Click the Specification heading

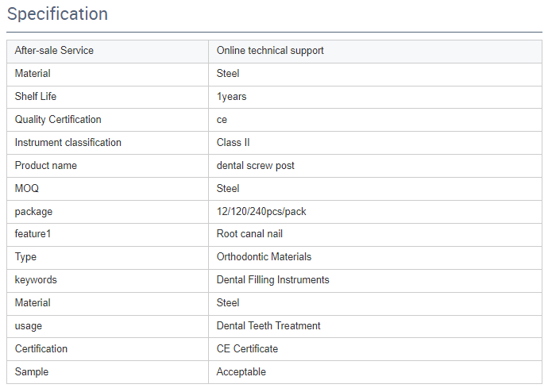point(57,14)
